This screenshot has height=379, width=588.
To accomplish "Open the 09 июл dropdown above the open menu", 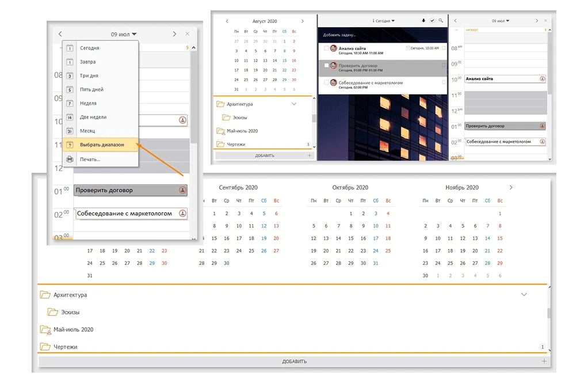I will pos(124,34).
